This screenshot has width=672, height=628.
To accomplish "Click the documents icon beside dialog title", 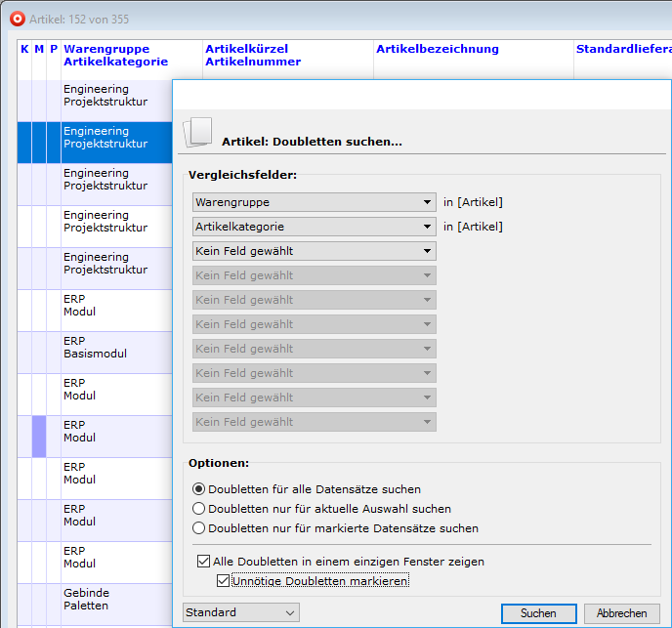I will [198, 132].
